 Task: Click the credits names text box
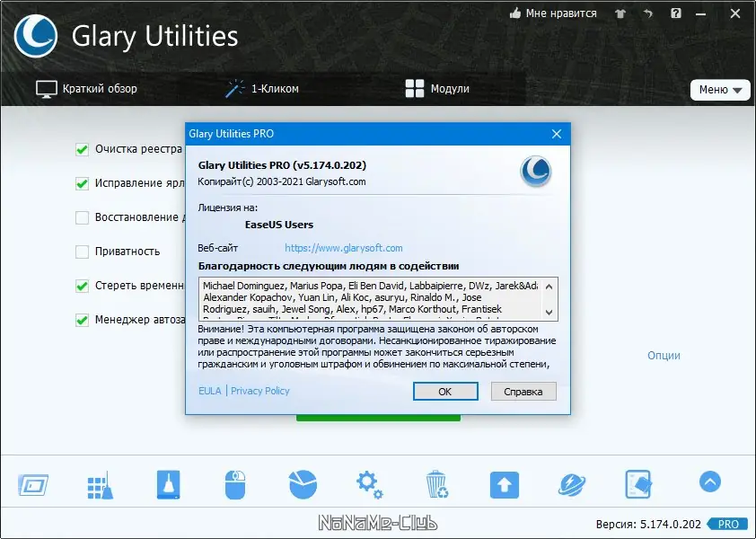tap(378, 299)
